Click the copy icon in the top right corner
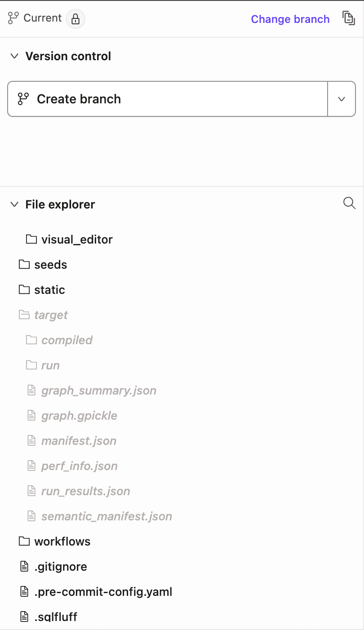Viewport: 364px width, 630px height. 349,18
